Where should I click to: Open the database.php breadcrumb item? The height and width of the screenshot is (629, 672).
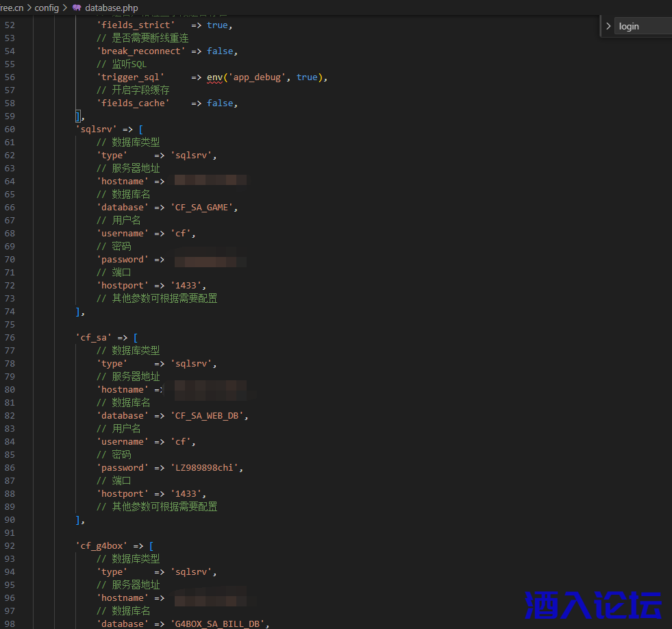(x=111, y=8)
